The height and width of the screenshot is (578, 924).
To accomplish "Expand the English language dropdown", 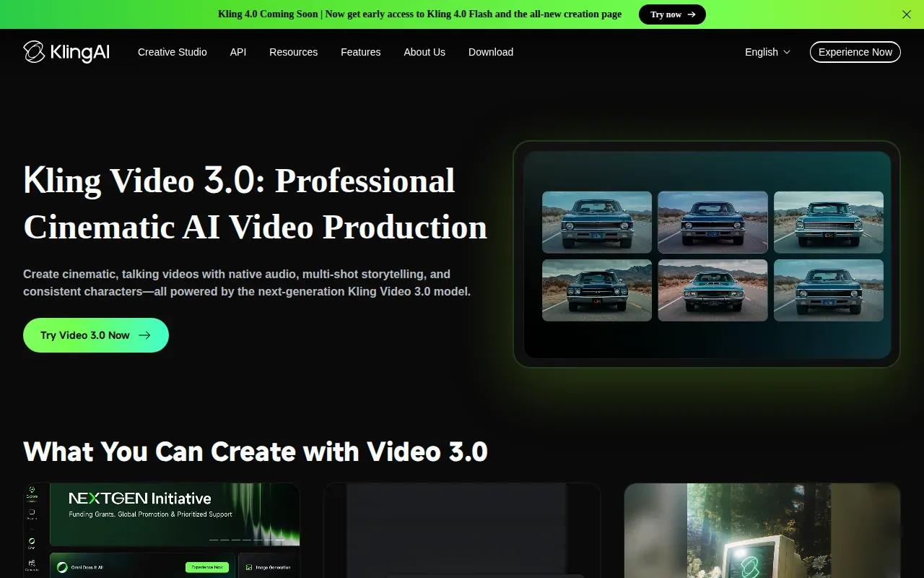I will pyautogui.click(x=768, y=52).
